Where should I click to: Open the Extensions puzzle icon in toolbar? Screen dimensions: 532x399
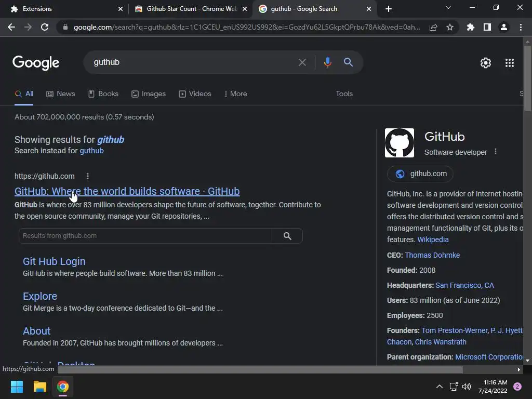(x=471, y=27)
